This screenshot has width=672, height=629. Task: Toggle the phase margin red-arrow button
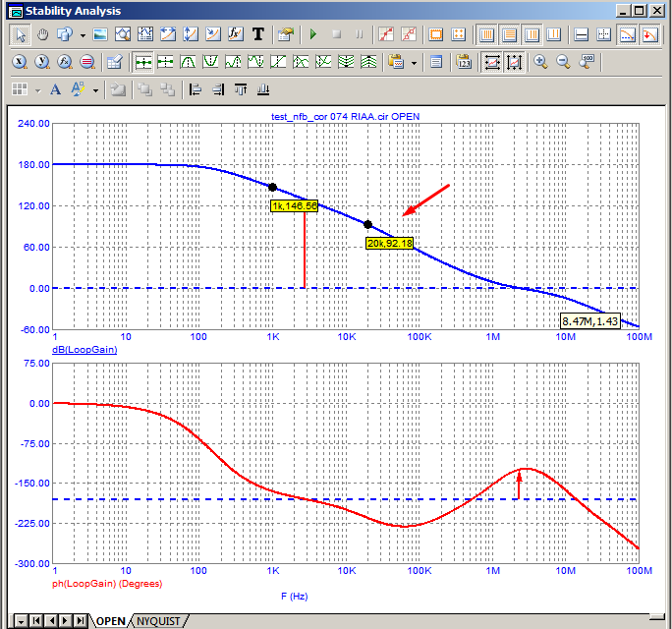(x=649, y=34)
